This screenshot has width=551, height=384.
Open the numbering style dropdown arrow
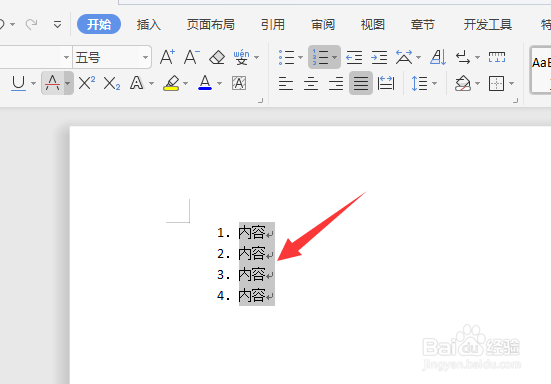pos(334,57)
